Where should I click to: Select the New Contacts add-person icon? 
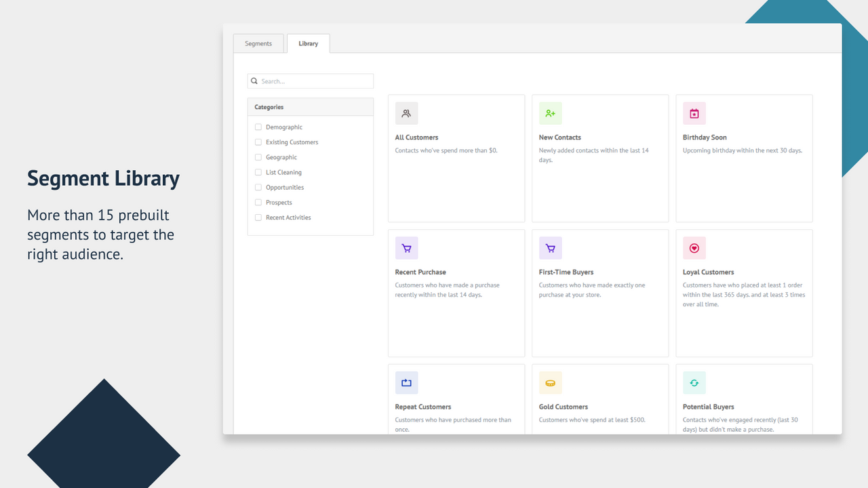click(x=550, y=113)
